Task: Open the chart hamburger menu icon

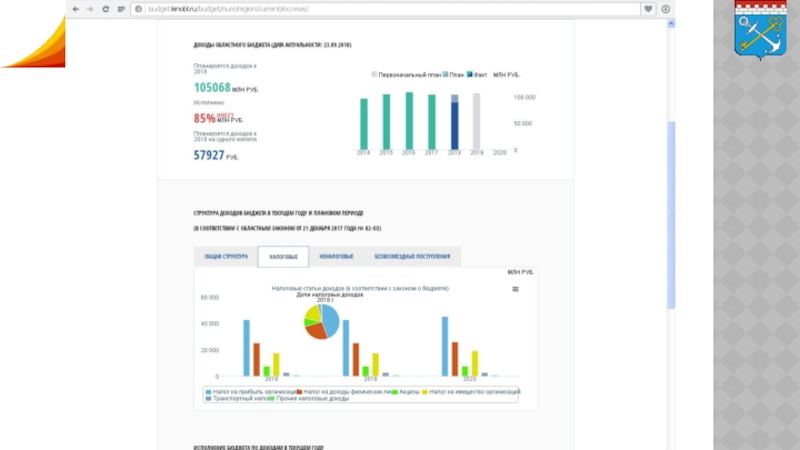Action: (x=515, y=289)
